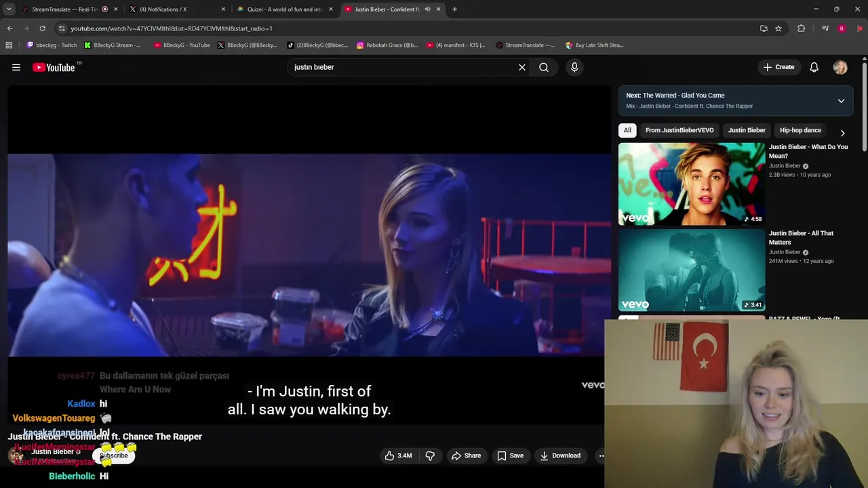
Task: Click "The Wanted - Glad You Came" next title
Action: (x=684, y=96)
